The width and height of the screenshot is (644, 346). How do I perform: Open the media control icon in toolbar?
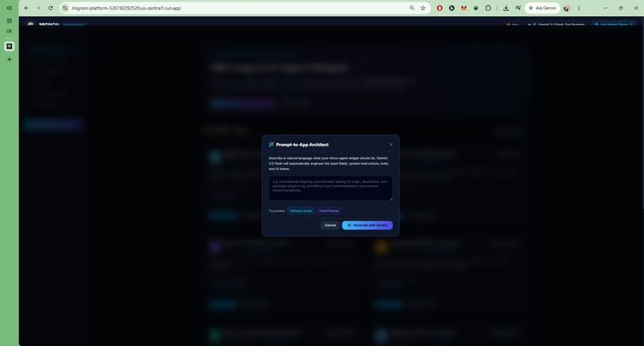[518, 8]
